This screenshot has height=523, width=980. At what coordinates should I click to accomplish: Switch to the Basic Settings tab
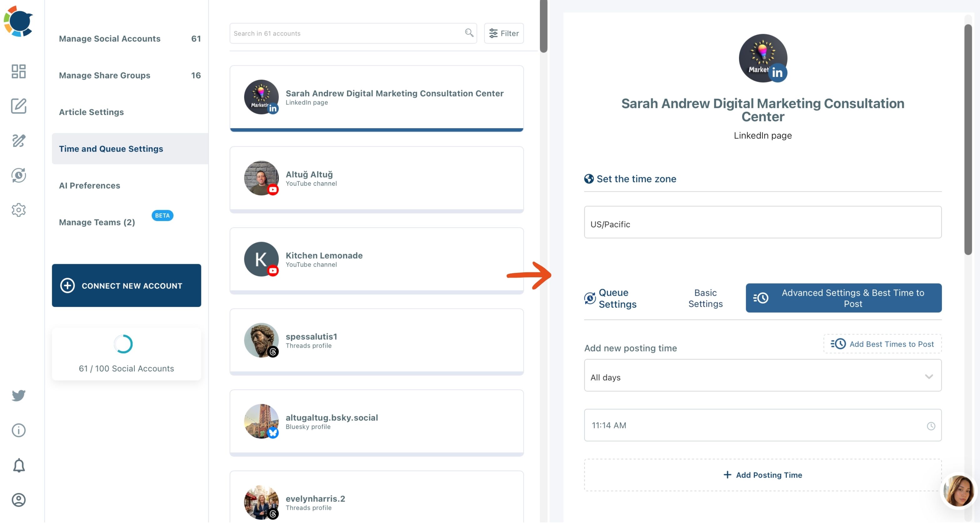click(705, 298)
